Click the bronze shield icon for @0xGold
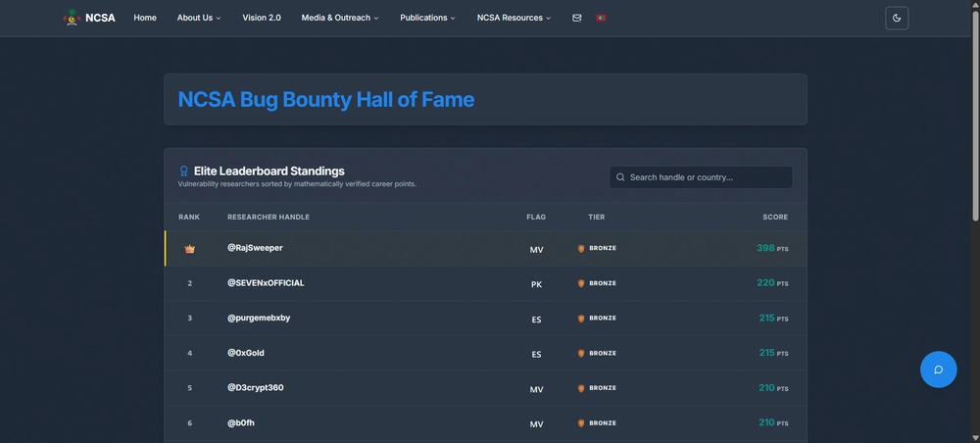The height and width of the screenshot is (443, 980). (x=581, y=353)
